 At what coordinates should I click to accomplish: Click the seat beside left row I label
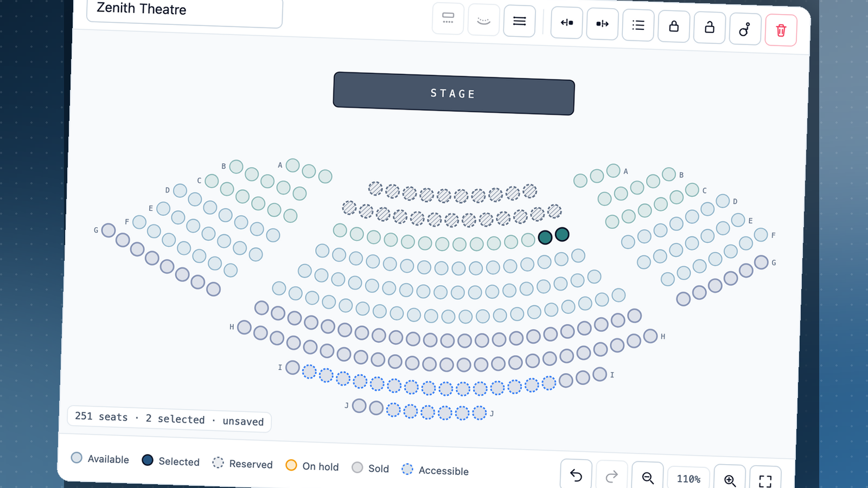(x=292, y=367)
